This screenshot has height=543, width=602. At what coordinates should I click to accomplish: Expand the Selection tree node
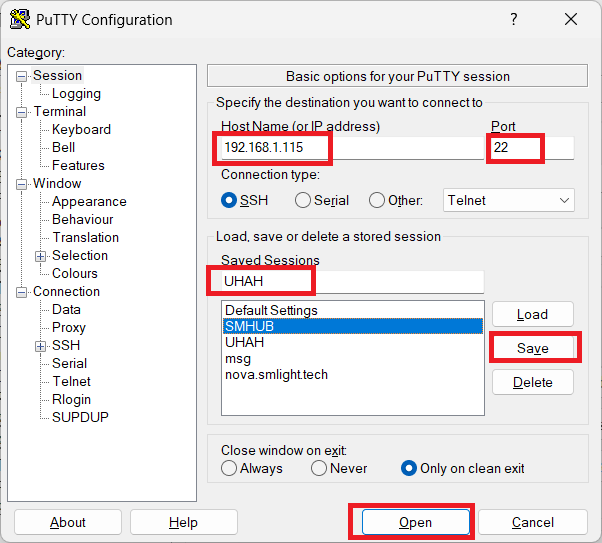tap(41, 256)
